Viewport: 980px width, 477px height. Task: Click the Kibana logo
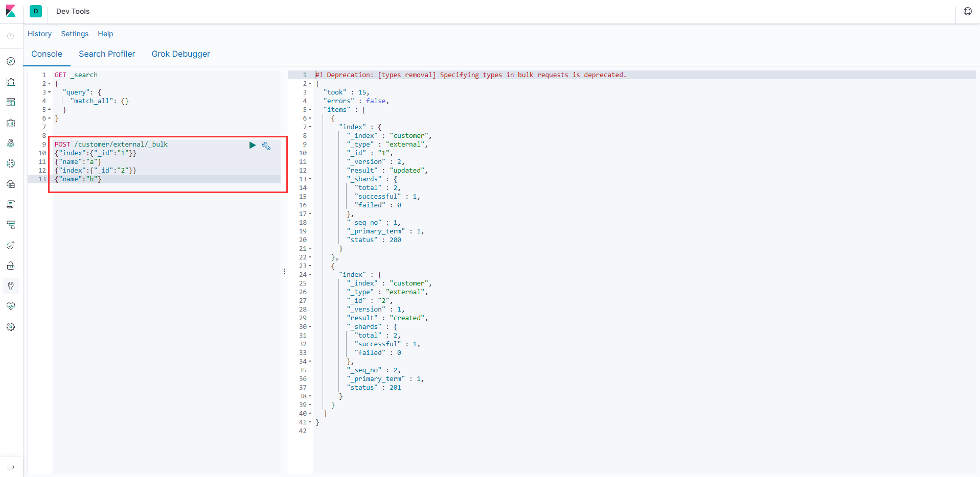[x=11, y=11]
